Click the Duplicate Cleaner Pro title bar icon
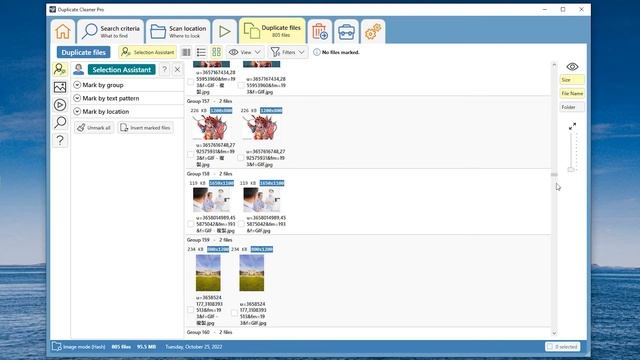Viewport: 640px width, 360px height. [x=53, y=9]
